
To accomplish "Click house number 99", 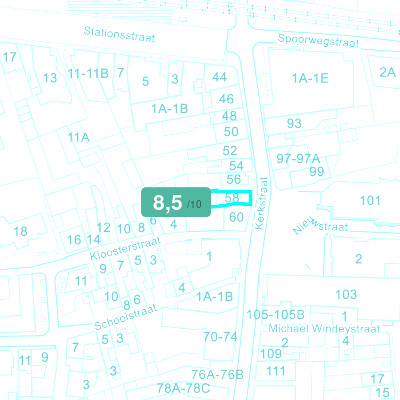I will coord(317,171).
